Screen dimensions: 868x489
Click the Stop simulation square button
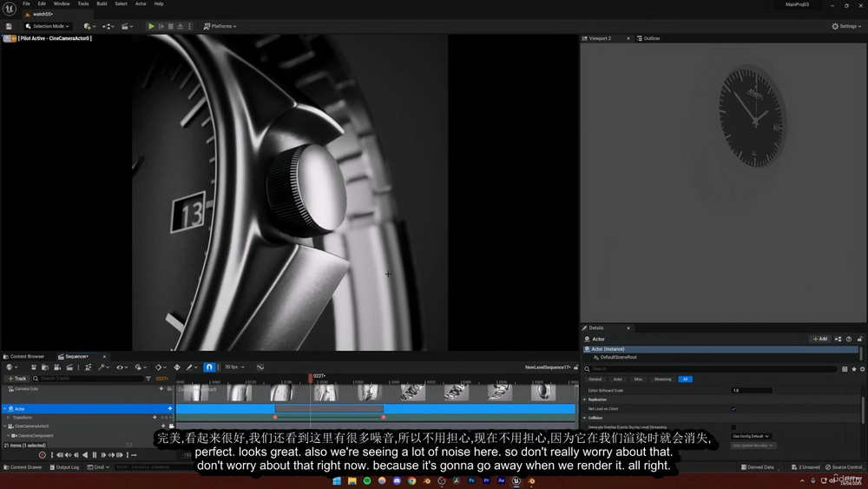(170, 26)
